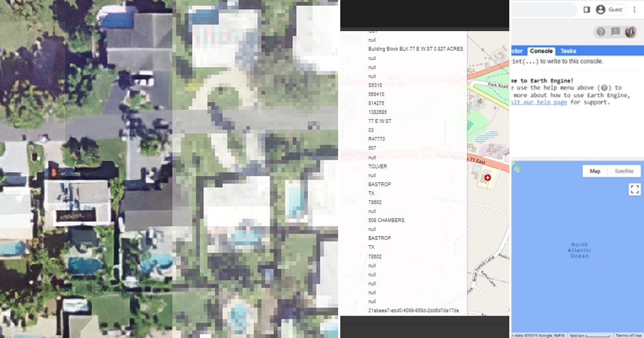The image size is (644, 338).
Task: Open the feedback icon in Earth Engine
Action: [616, 32]
